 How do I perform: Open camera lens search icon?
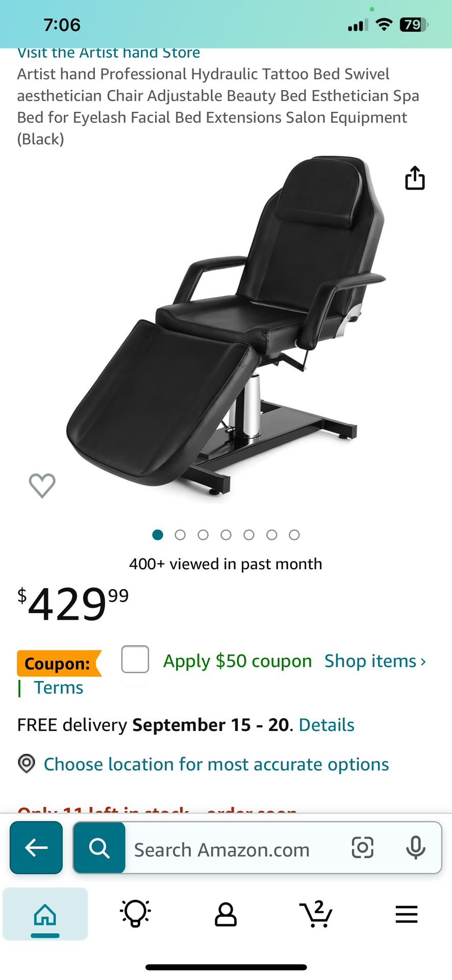pos(362,848)
